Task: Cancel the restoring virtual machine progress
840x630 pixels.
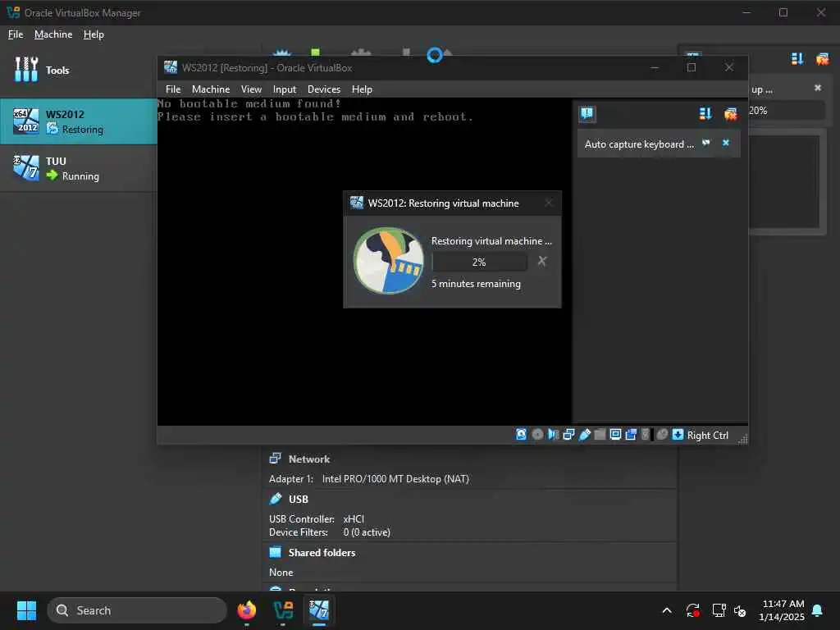Action: (542, 261)
